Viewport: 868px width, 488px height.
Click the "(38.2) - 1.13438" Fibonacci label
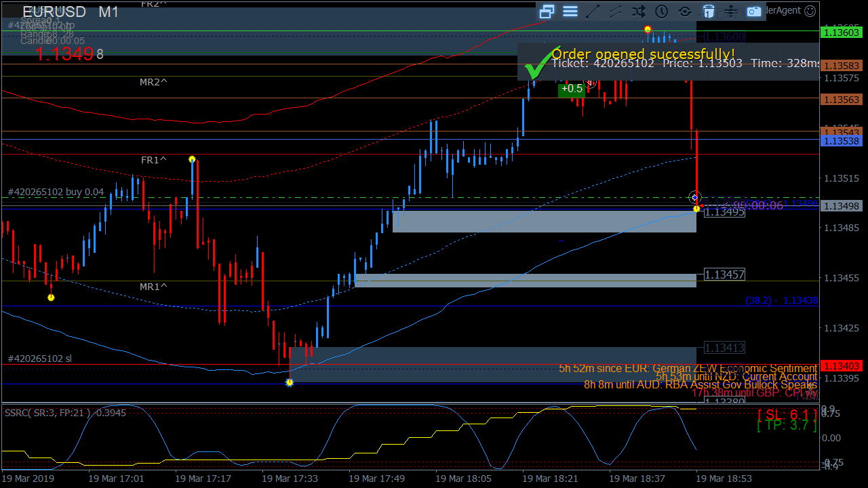point(782,300)
